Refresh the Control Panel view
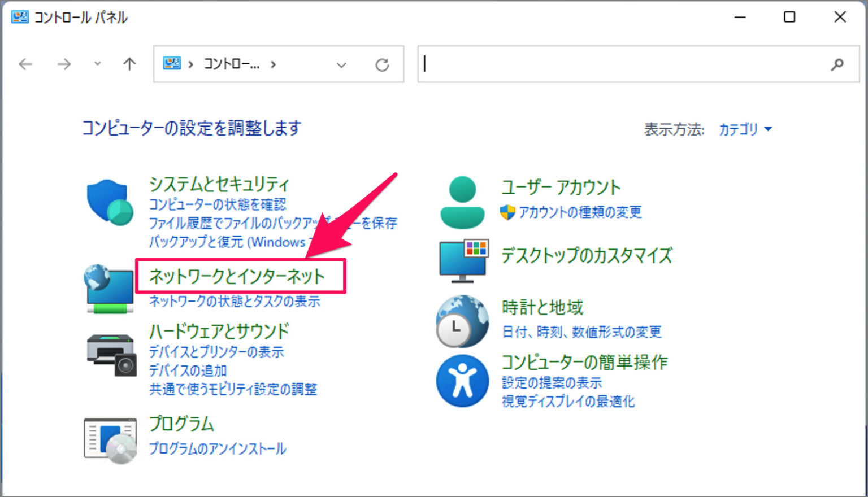 [382, 64]
